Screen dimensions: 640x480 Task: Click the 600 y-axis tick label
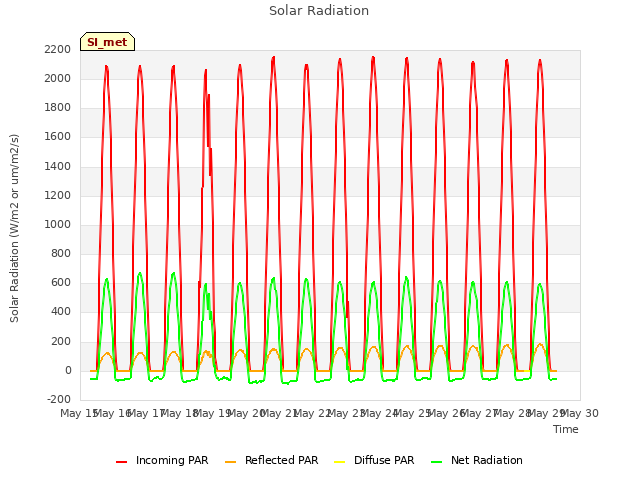pos(61,283)
